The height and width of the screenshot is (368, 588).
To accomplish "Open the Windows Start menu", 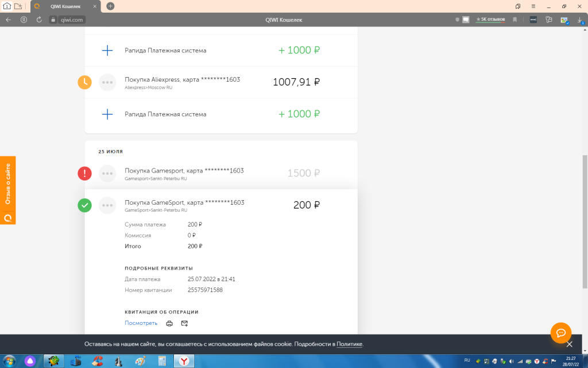I will pos(9,361).
